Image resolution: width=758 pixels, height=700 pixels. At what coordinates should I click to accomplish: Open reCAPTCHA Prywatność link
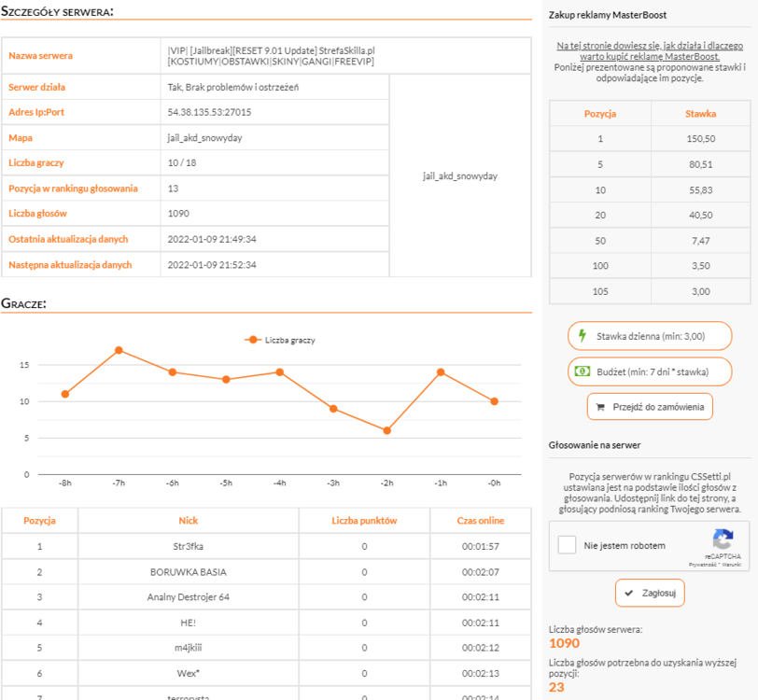(703, 565)
